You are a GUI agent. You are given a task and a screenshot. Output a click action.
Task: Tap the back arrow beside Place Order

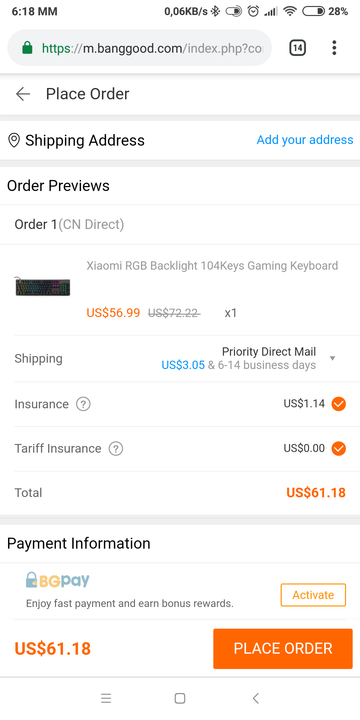coord(22,94)
